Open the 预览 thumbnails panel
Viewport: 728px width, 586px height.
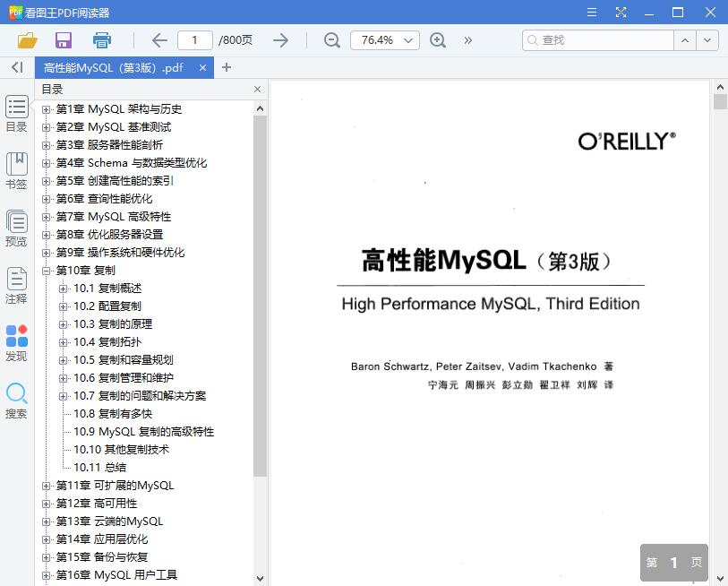pos(17,228)
